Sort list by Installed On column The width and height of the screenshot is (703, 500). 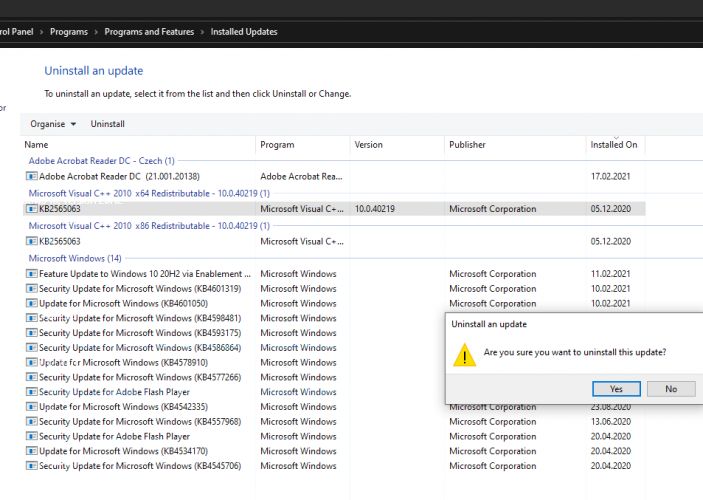pyautogui.click(x=616, y=145)
